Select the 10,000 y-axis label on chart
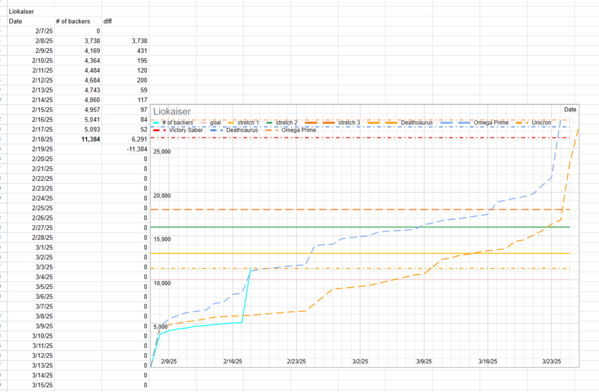 [x=162, y=283]
